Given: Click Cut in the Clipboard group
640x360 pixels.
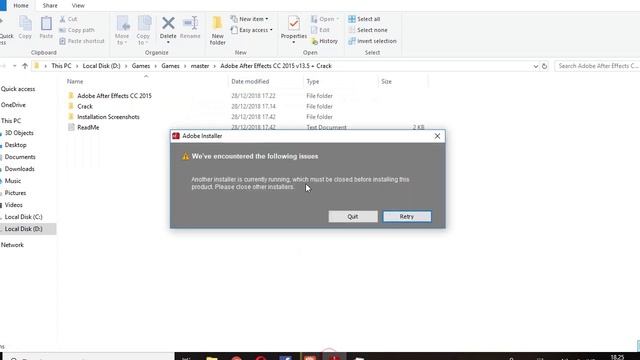Looking at the screenshot, I should pyautogui.click(x=68, y=19).
